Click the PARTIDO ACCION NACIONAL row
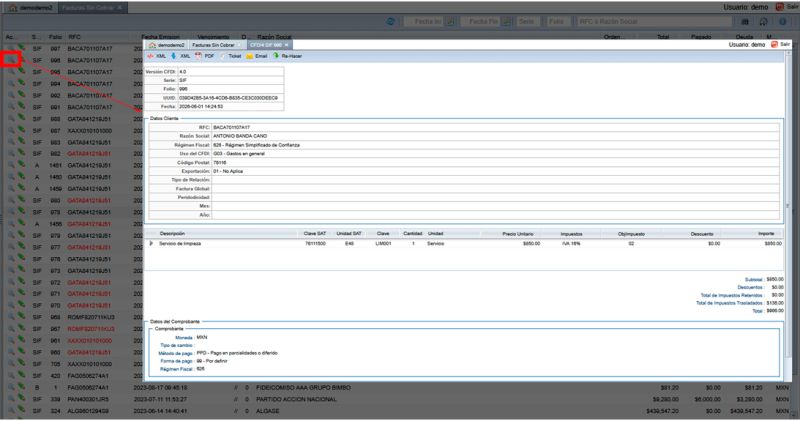 (396, 400)
